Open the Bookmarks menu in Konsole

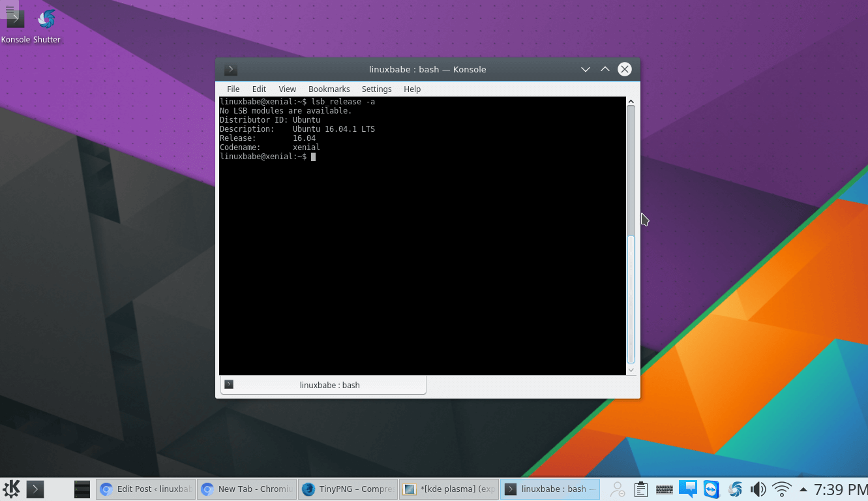329,89
